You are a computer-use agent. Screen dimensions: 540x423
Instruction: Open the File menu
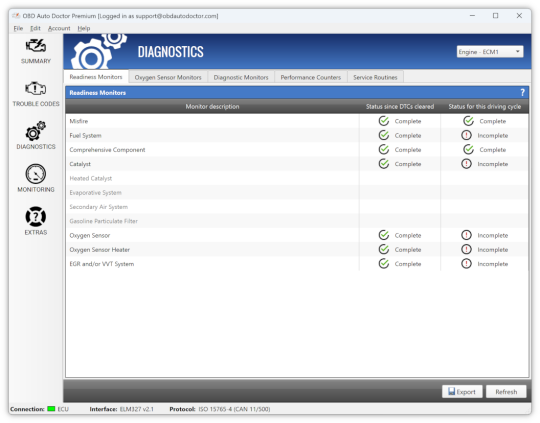point(18,28)
